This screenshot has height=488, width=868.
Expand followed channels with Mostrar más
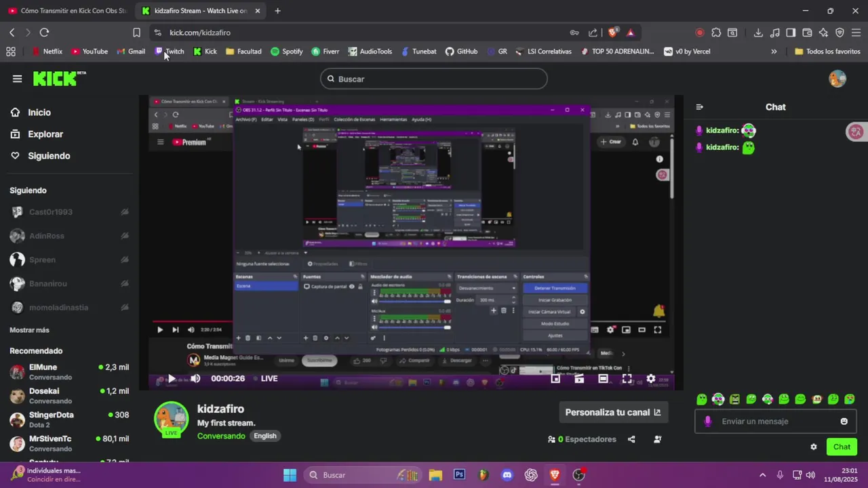pos(29,330)
